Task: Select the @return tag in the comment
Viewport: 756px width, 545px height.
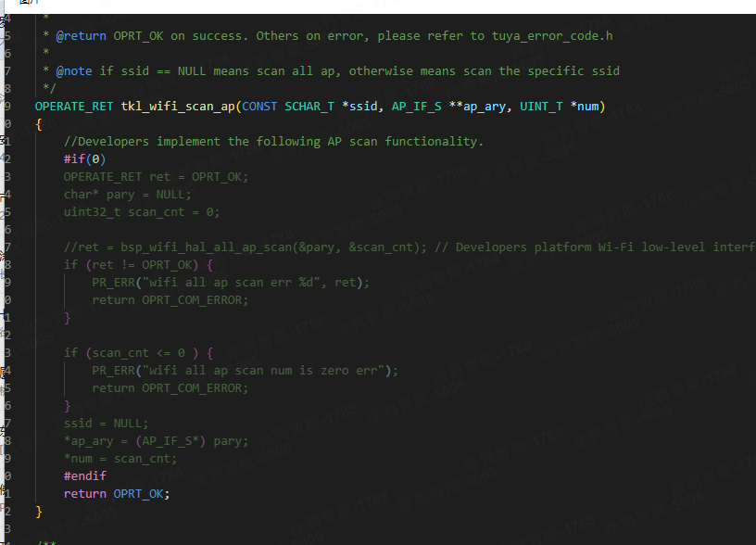Action: (81, 36)
